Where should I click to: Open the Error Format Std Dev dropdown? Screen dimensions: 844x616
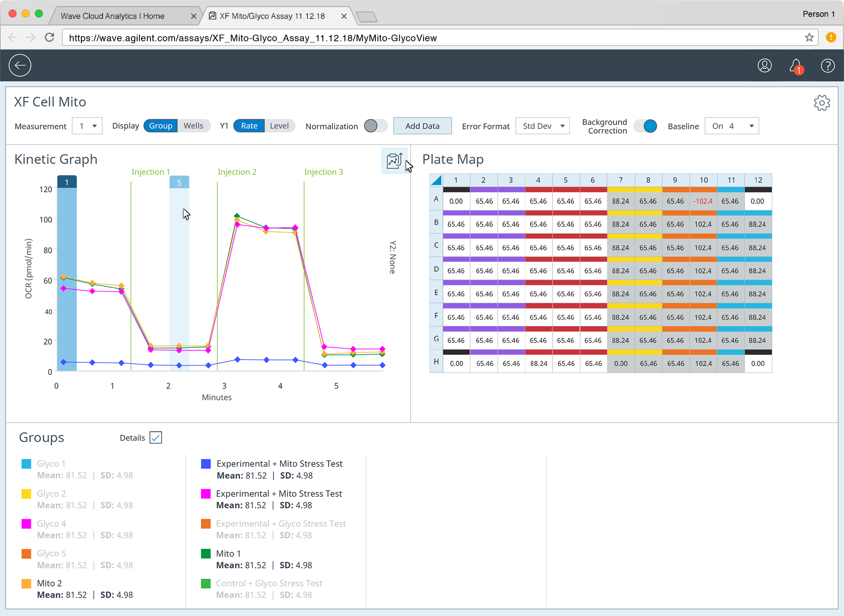[x=542, y=126]
